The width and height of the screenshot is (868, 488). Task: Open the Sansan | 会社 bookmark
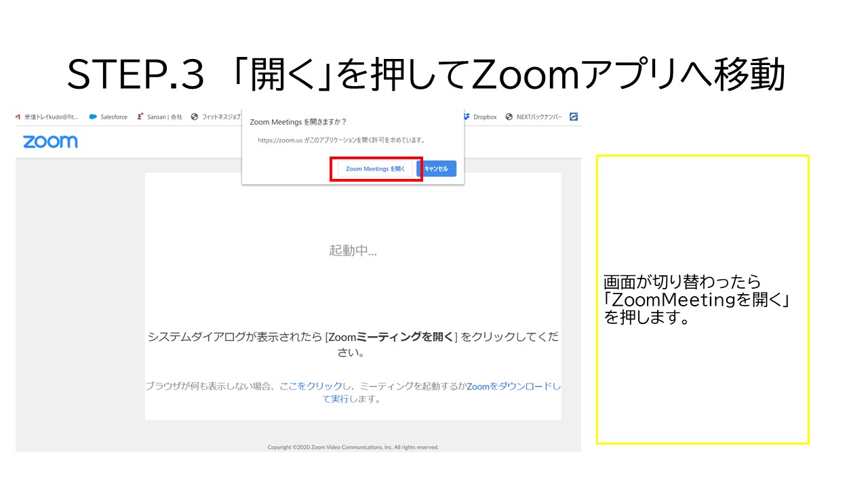pyautogui.click(x=160, y=117)
